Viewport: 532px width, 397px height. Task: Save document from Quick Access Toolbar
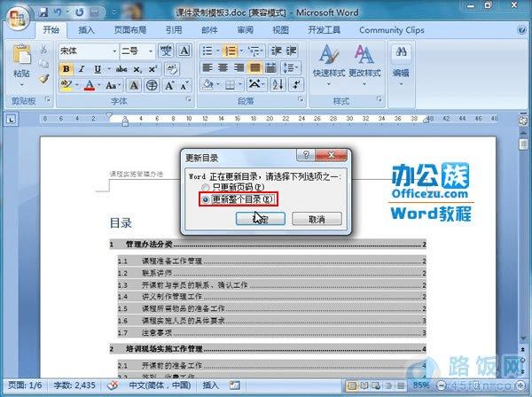43,13
